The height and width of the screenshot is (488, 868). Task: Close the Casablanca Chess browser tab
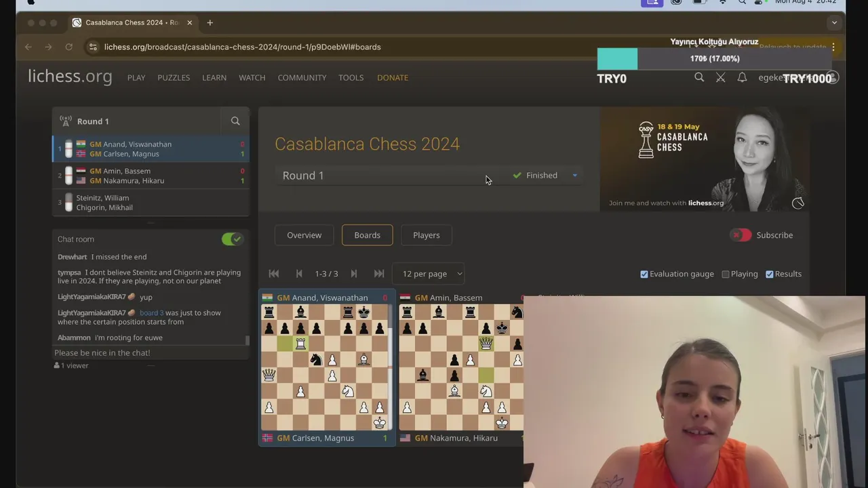(x=189, y=22)
